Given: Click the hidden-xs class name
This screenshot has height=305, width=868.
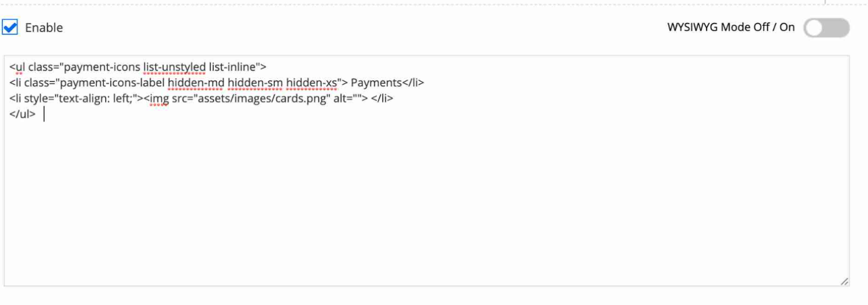Looking at the screenshot, I should click(311, 83).
